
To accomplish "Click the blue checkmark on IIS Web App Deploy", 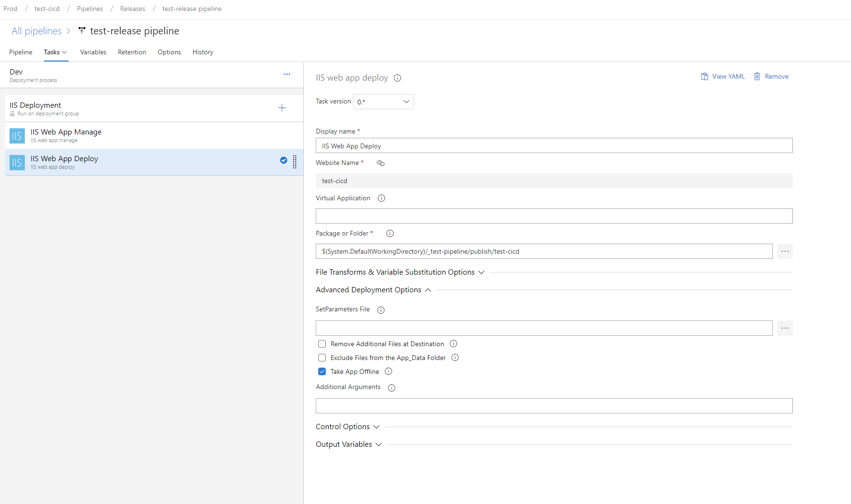I will coord(283,160).
